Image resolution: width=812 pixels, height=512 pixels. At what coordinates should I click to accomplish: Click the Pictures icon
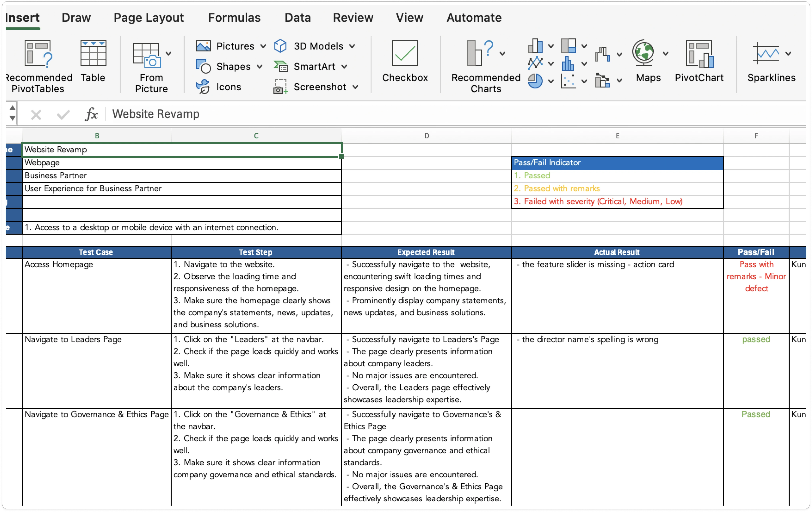[x=203, y=46]
